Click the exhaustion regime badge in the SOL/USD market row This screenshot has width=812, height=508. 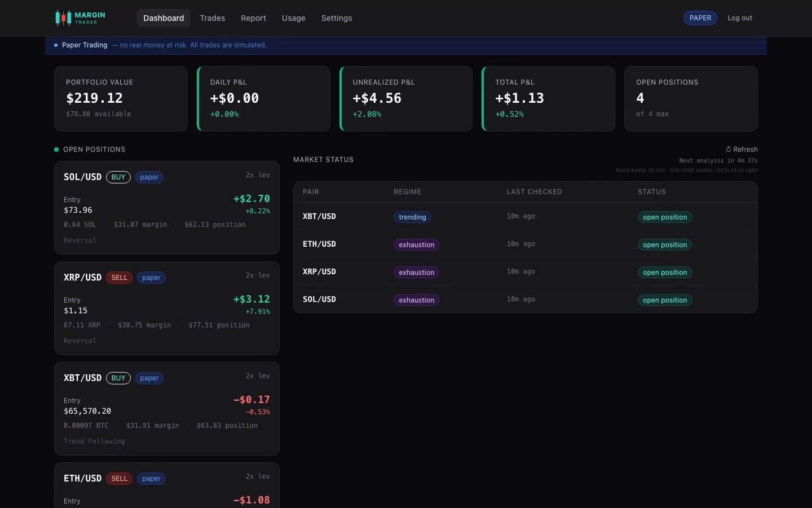point(416,300)
